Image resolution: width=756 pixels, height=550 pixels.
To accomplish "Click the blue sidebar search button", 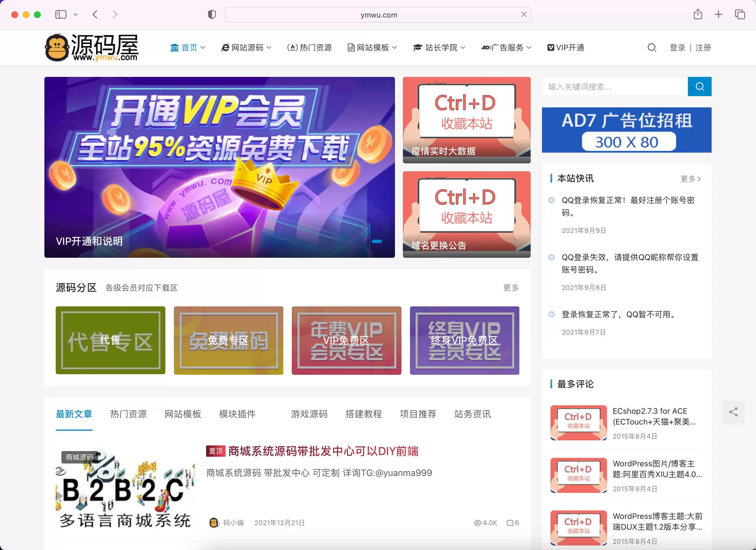I will [699, 86].
